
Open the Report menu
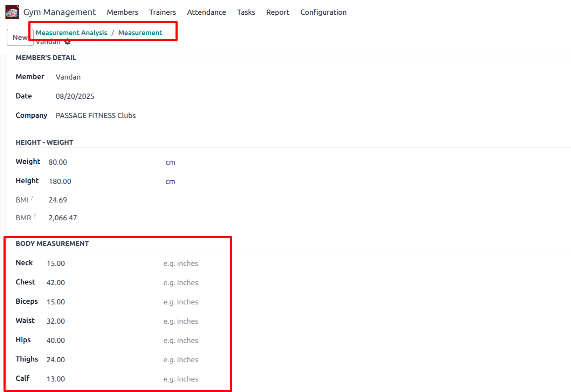coord(277,12)
